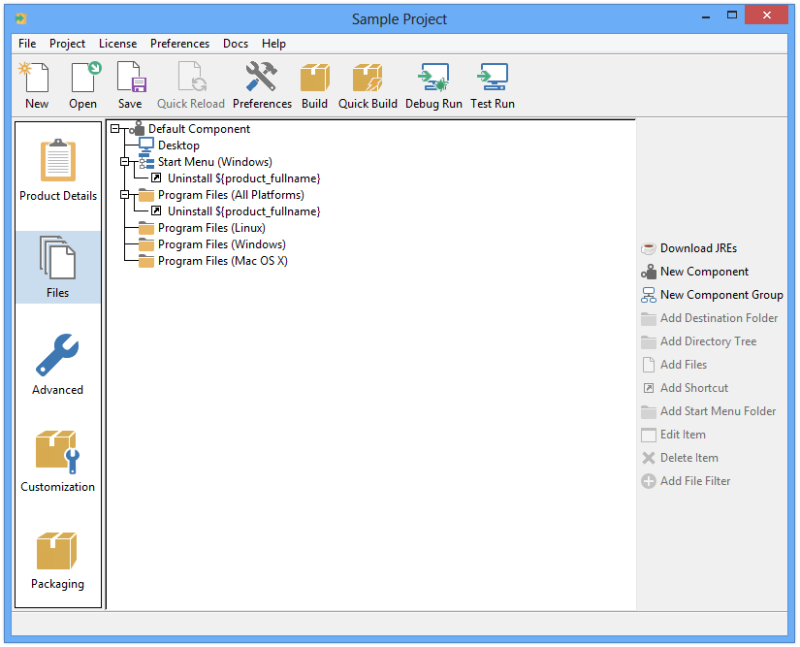This screenshot has height=647, width=800.
Task: Click the Edit Item text label
Action: (x=683, y=435)
